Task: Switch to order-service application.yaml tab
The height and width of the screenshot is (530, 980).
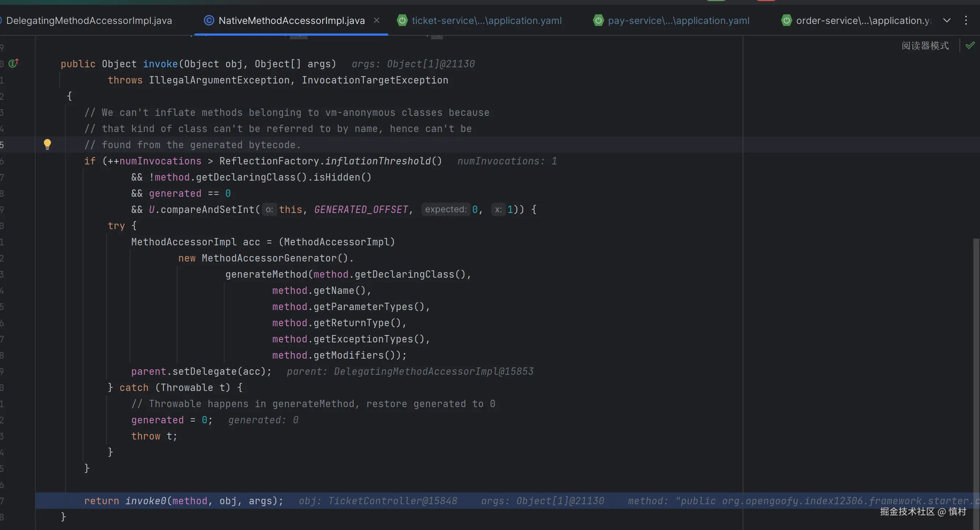Action: click(863, 21)
